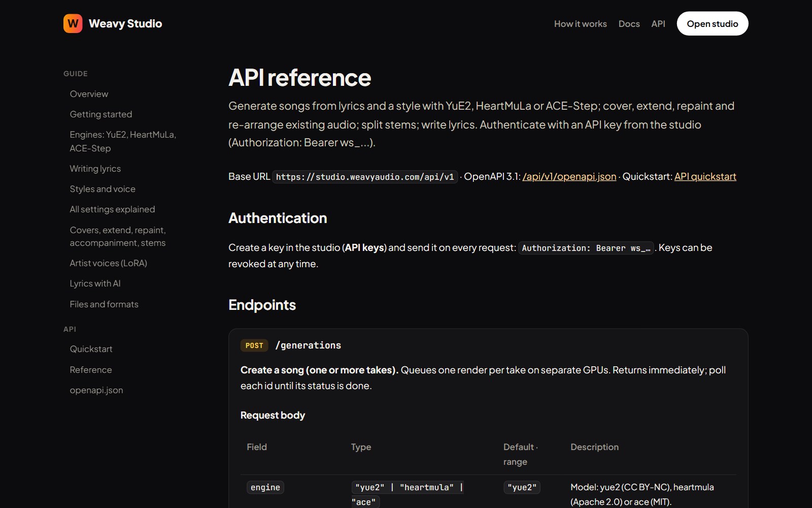Viewport: 812px width, 508px height.
Task: Open the How it works page
Action: pyautogui.click(x=580, y=24)
